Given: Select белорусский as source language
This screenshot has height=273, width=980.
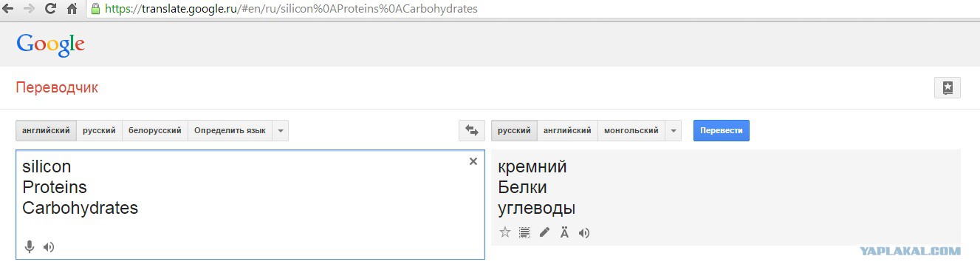Looking at the screenshot, I should [155, 130].
